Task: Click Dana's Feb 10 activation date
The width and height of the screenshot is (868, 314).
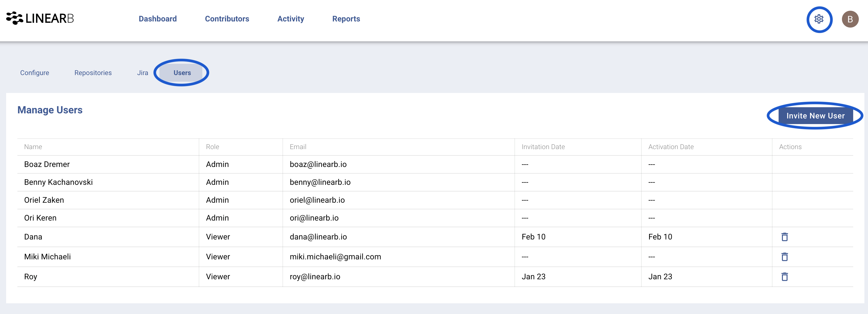Action: (x=660, y=237)
